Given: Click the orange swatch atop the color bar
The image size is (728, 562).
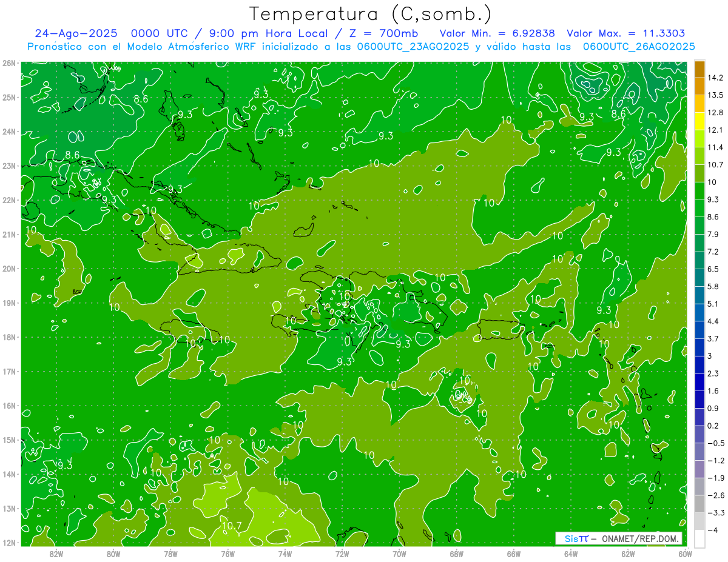Looking at the screenshot, I should coord(699,69).
